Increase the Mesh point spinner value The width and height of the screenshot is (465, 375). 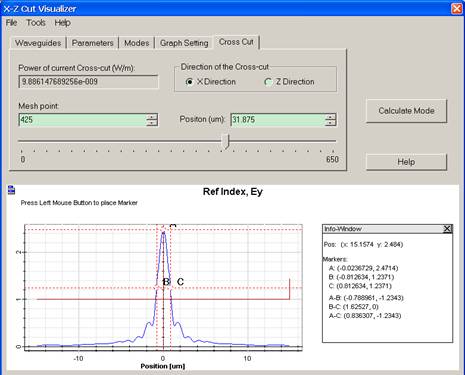click(x=152, y=117)
